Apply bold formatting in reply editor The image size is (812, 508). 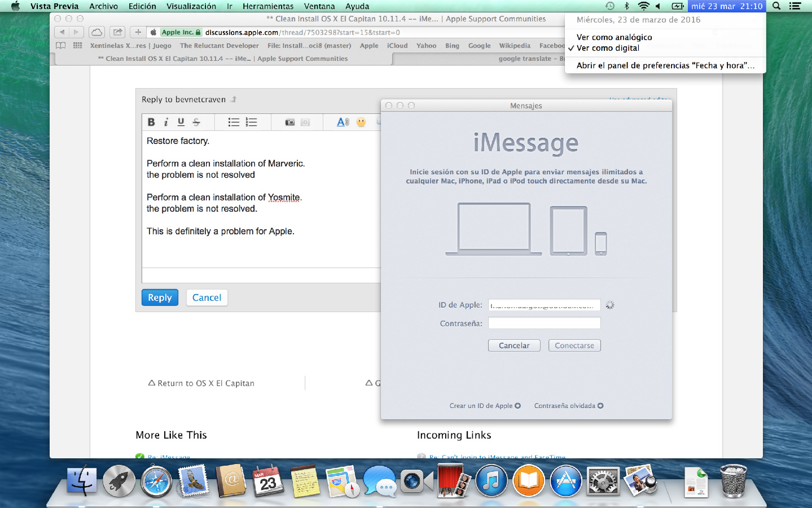click(151, 122)
